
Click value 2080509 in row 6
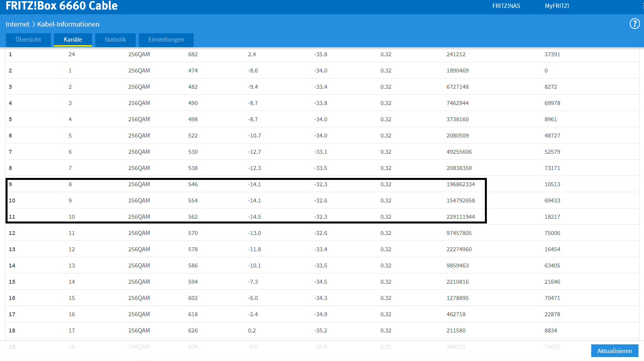click(458, 136)
